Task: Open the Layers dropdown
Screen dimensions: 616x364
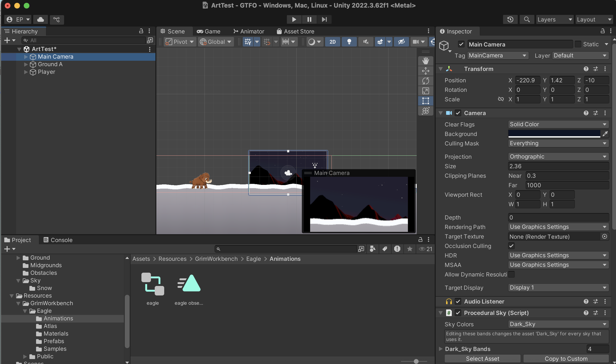Action: [x=555, y=19]
